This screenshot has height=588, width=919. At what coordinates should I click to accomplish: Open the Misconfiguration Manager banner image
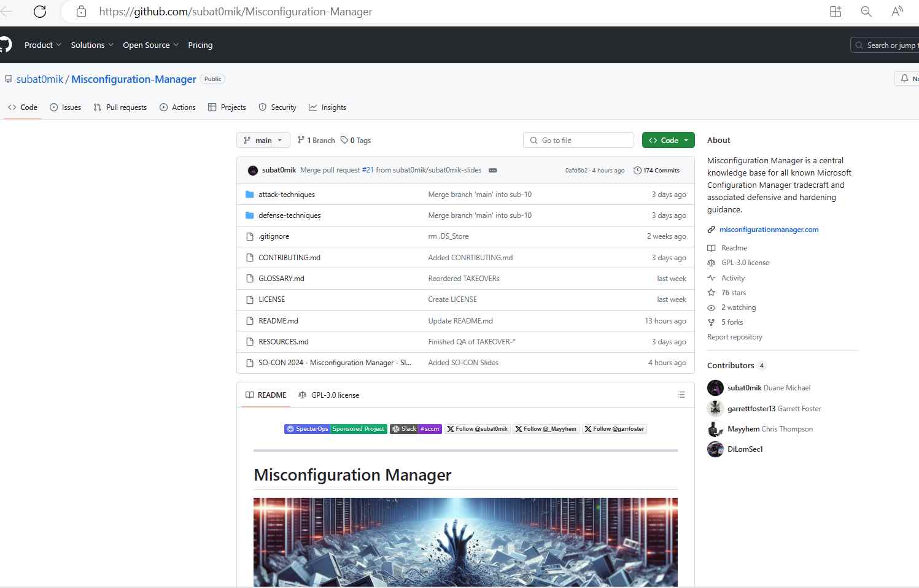click(465, 542)
